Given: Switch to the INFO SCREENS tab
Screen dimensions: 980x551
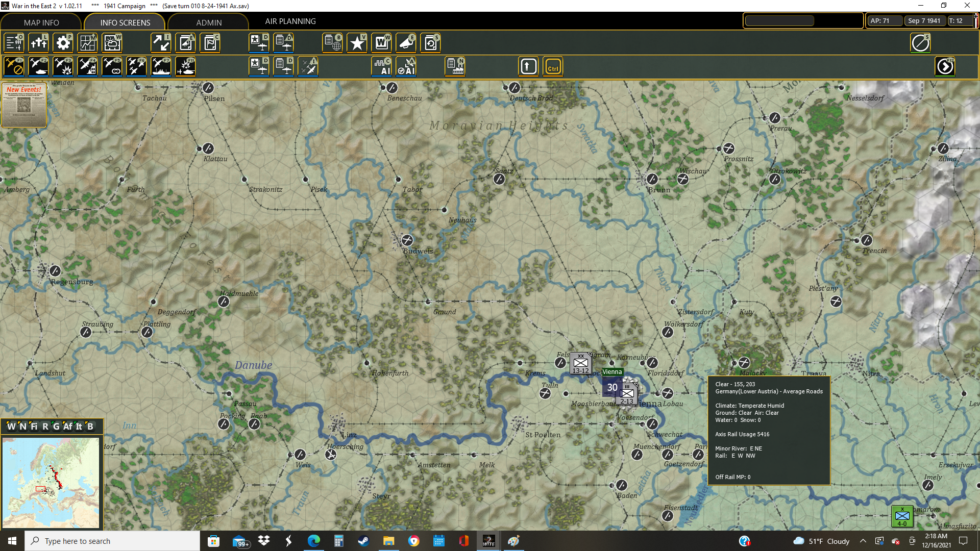Looking at the screenshot, I should 125,22.
